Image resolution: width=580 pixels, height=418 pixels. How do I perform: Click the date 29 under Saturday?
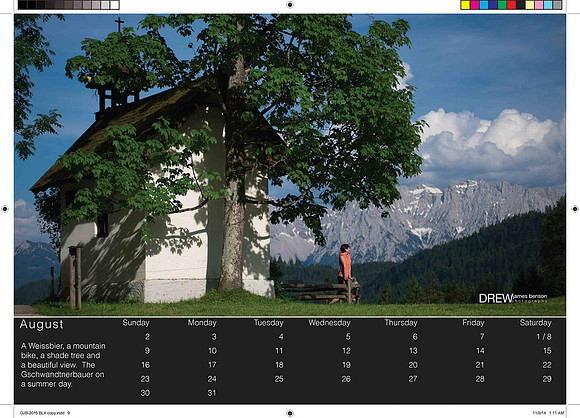(547, 379)
